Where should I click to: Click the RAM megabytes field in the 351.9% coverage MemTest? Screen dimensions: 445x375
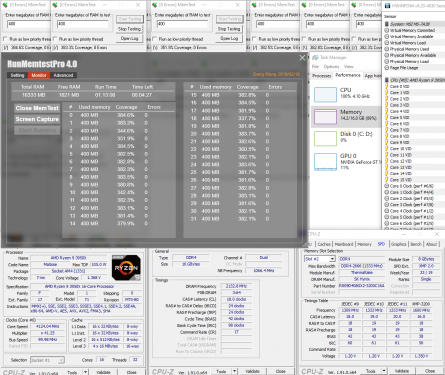(x=182, y=24)
